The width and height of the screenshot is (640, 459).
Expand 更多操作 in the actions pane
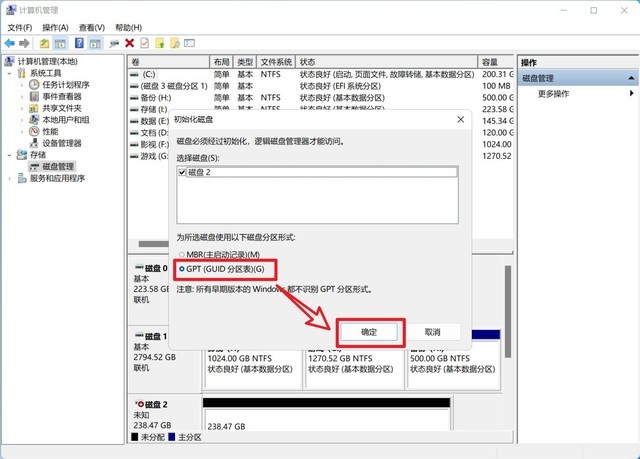(x=554, y=93)
